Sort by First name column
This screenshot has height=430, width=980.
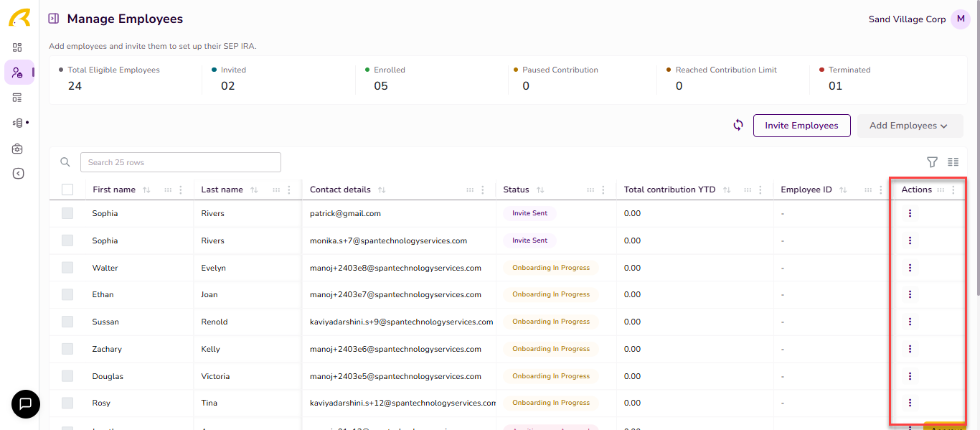coord(146,190)
